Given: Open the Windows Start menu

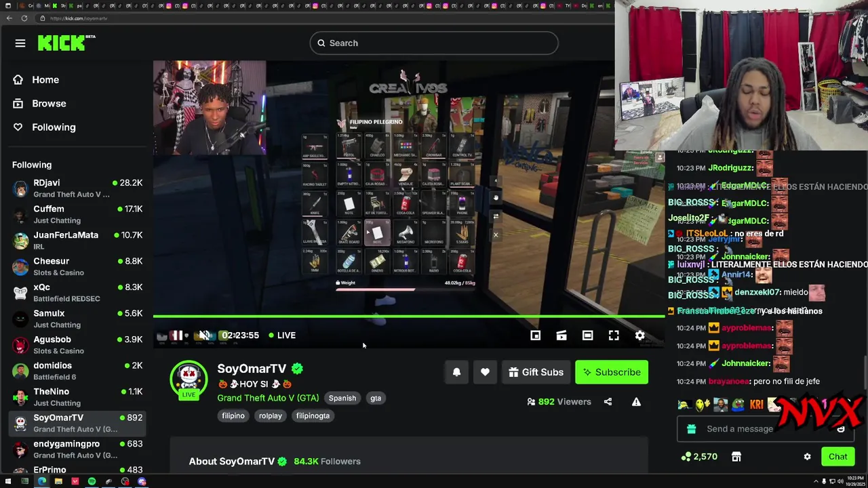Looking at the screenshot, I should (8, 482).
